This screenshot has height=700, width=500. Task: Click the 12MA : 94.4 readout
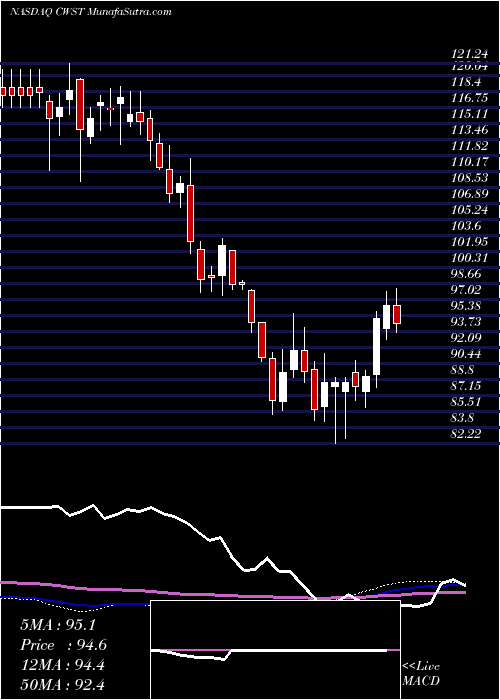coord(62,665)
